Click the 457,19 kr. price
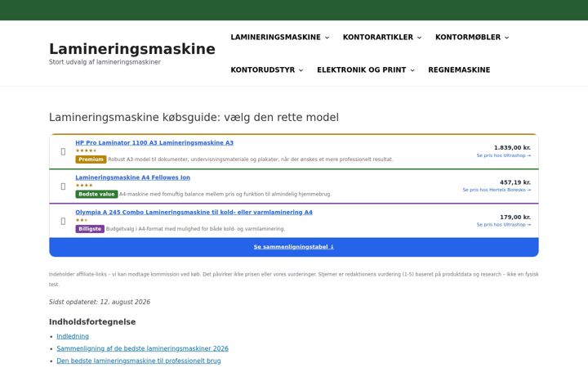Viewport: 588px width, 368px height. coord(515,182)
